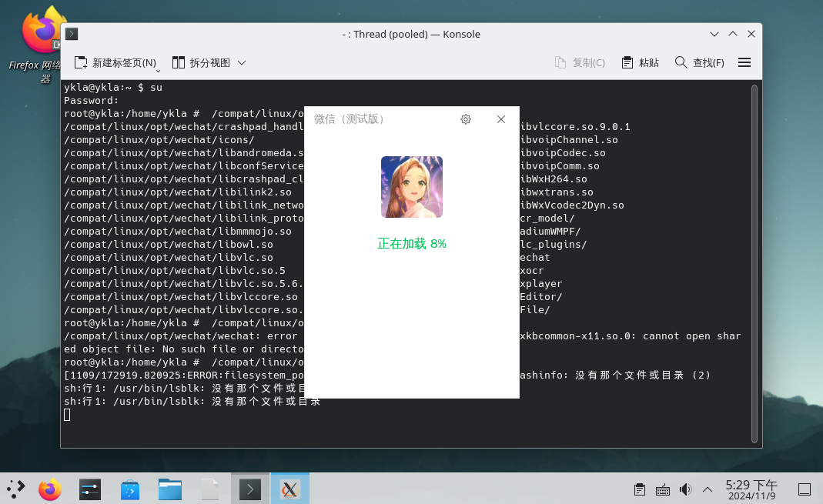Screen dimensions: 823x504
Task: Launch Firefox from the taskbar
Action: coord(50,489)
